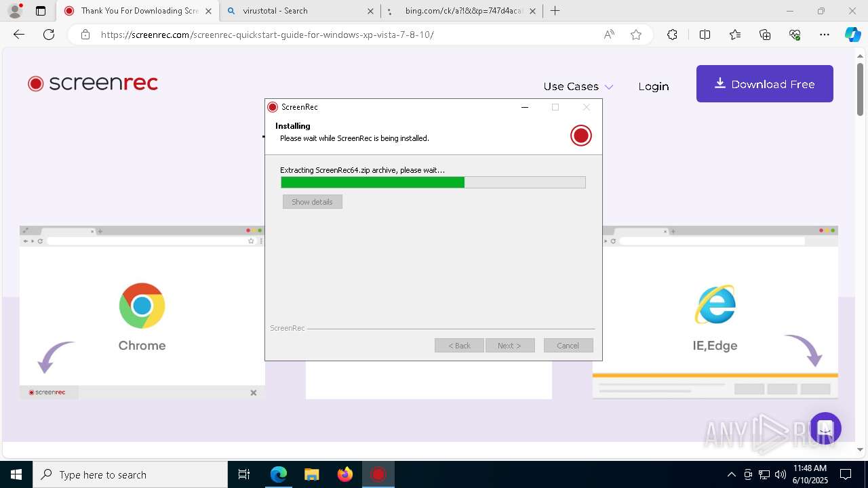Activate Read aloud icon in address bar
This screenshot has height=488, width=868.
pyautogui.click(x=609, y=35)
